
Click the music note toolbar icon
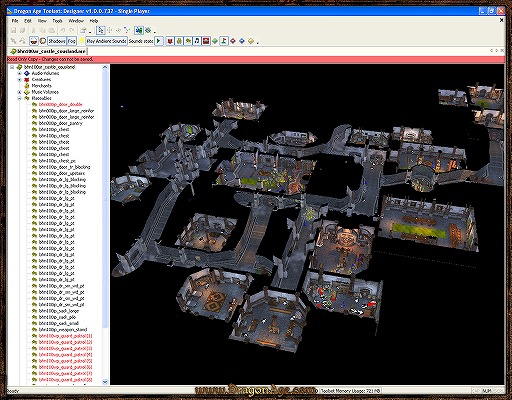pyautogui.click(x=197, y=41)
